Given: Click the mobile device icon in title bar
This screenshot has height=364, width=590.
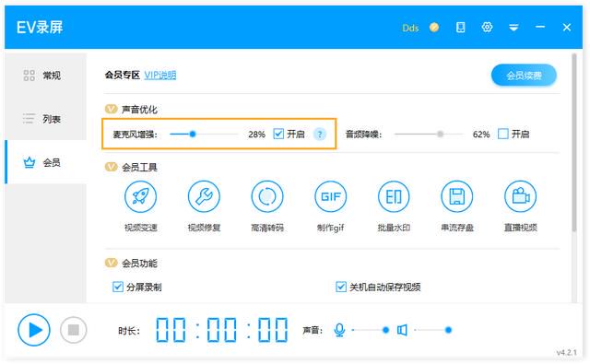Looking at the screenshot, I should 461,27.
